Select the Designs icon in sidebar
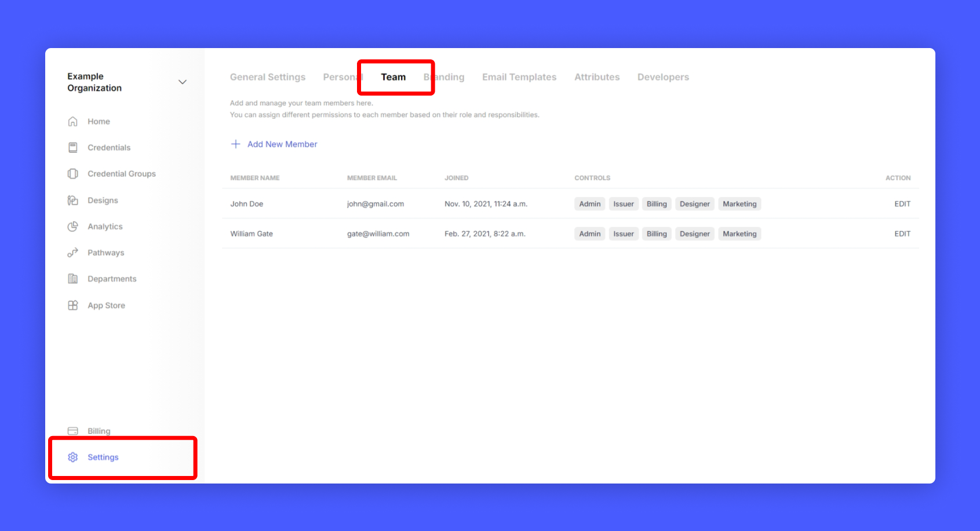This screenshot has width=980, height=531. (x=72, y=200)
